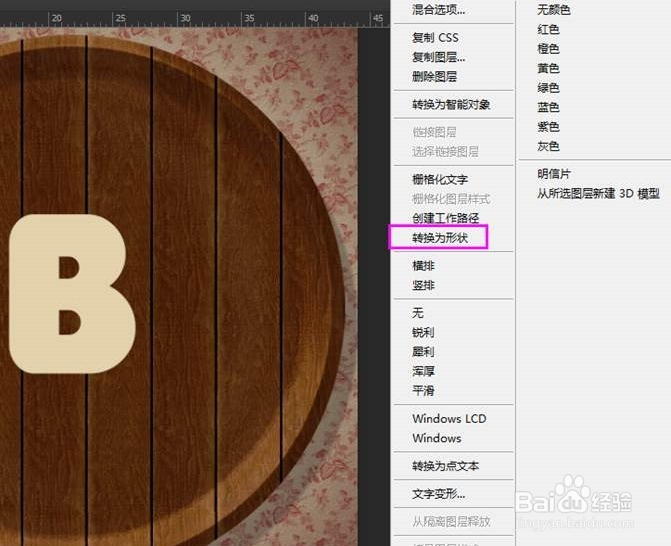Select anti-alias option 无

pos(418,313)
